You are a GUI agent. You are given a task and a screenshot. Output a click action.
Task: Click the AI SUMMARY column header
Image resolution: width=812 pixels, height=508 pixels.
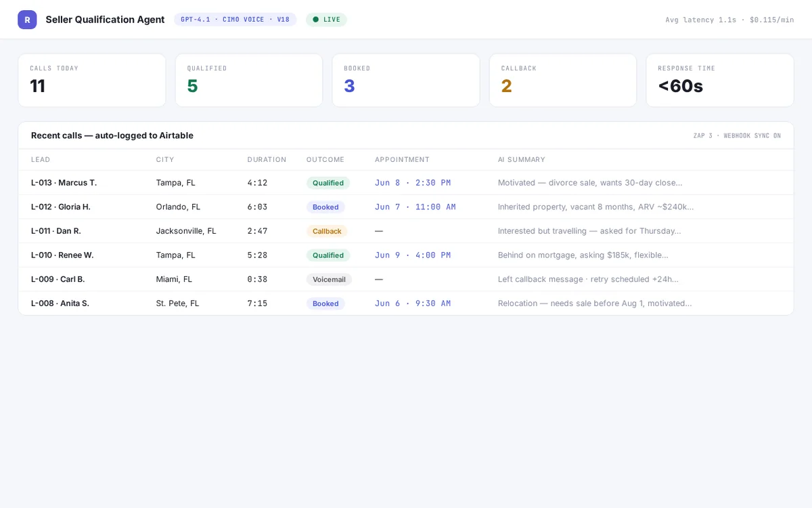(x=522, y=160)
